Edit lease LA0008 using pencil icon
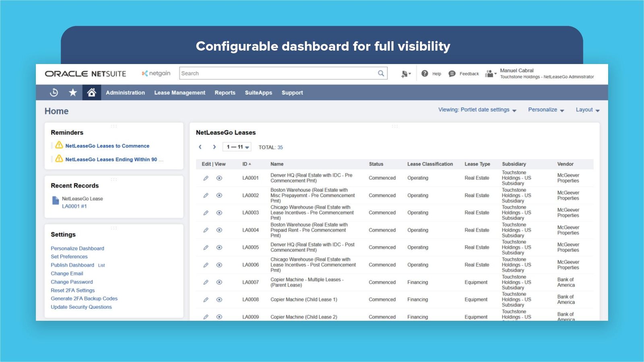Image resolution: width=644 pixels, height=362 pixels. [206, 300]
